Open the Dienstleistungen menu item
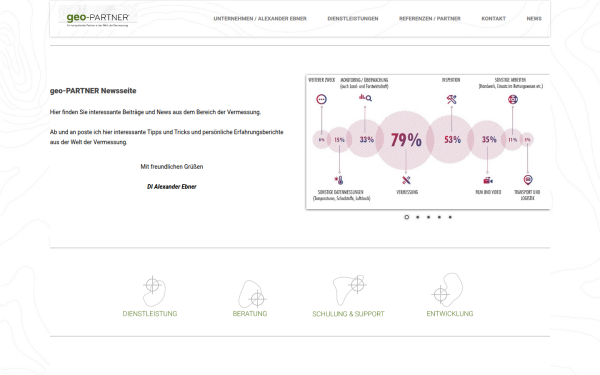The height and width of the screenshot is (375, 600). pos(352,18)
